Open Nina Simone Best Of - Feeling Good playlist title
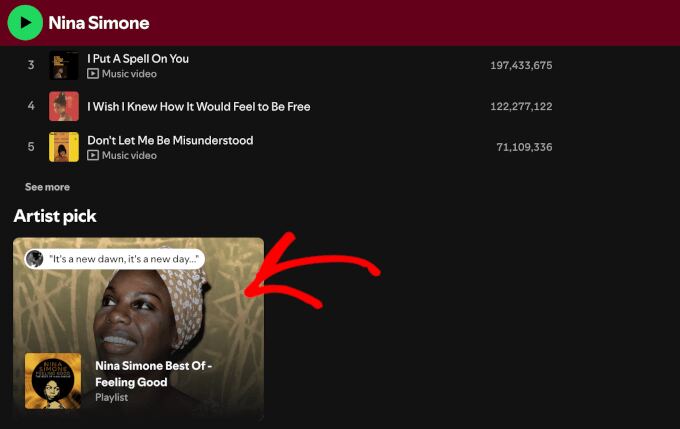The height and width of the screenshot is (429, 680). [x=153, y=373]
